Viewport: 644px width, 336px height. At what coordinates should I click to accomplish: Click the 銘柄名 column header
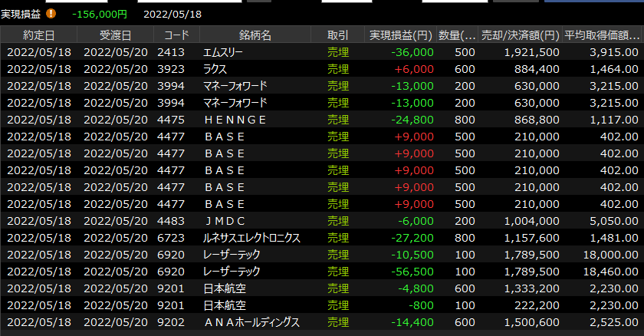click(x=255, y=35)
